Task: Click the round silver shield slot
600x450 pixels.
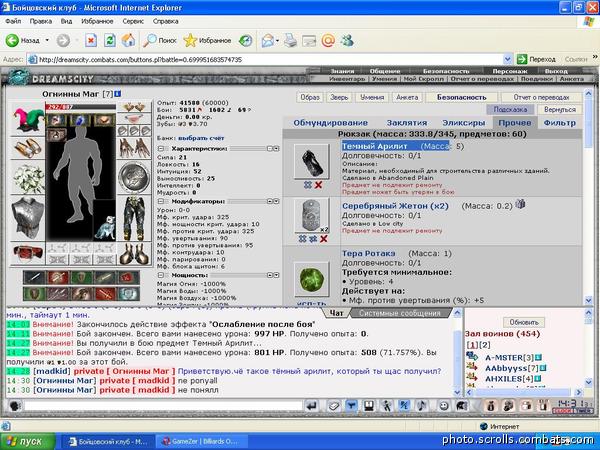Action: click(134, 178)
